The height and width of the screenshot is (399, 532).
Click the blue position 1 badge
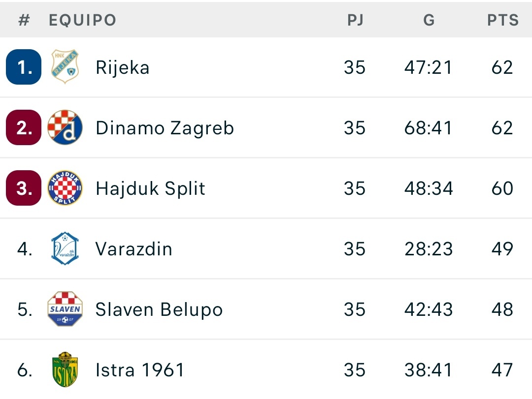pos(24,67)
